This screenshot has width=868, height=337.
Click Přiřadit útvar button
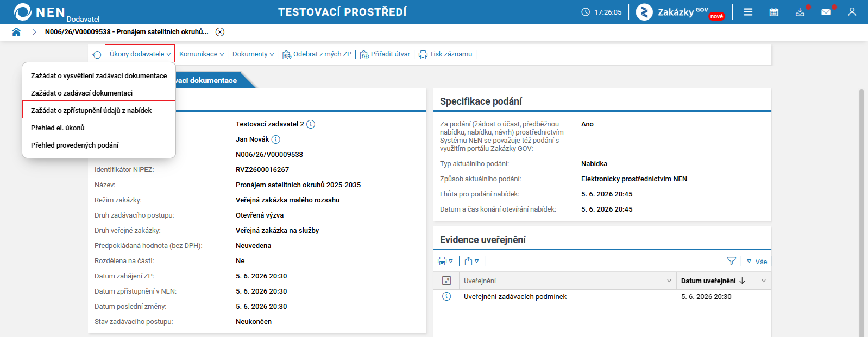click(x=385, y=54)
